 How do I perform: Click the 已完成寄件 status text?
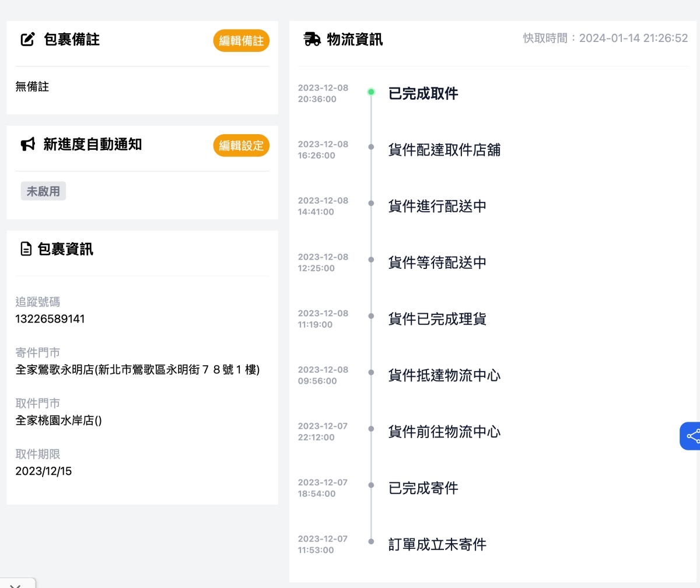(423, 488)
